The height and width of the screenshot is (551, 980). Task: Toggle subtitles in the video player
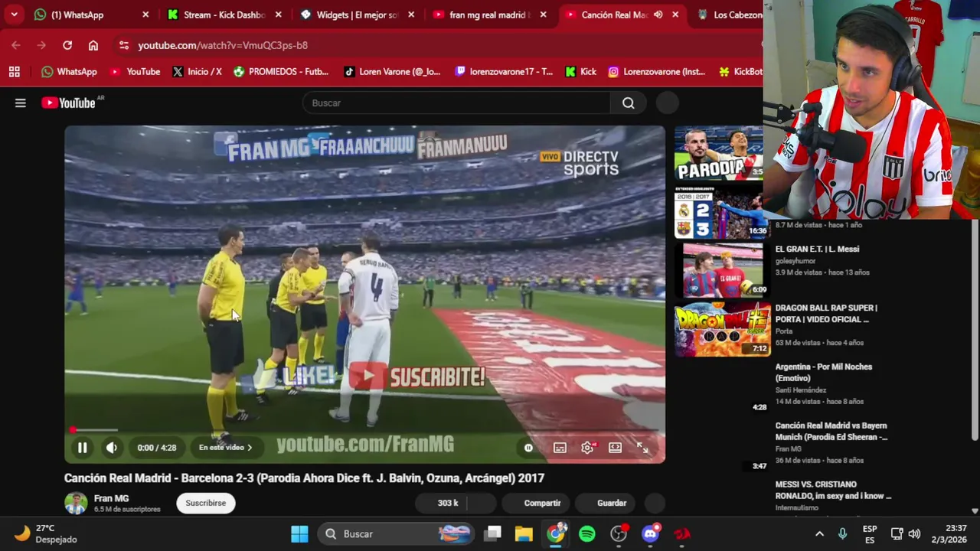pos(560,448)
